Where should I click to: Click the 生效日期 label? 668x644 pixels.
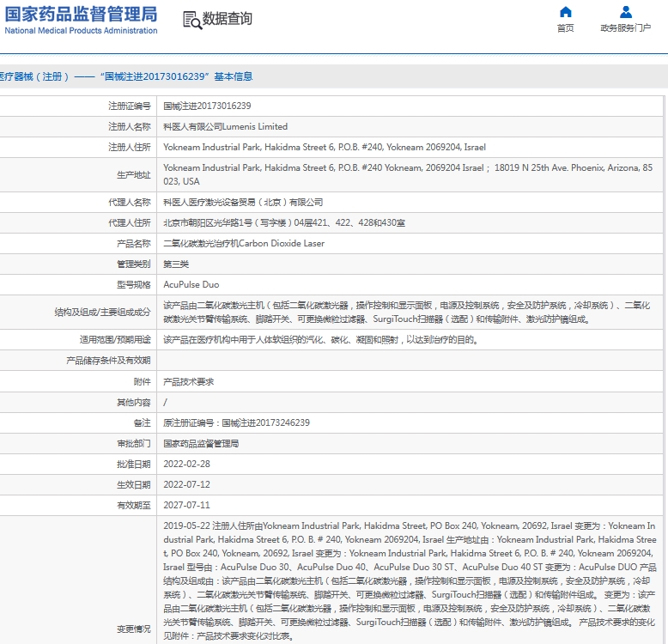(134, 484)
